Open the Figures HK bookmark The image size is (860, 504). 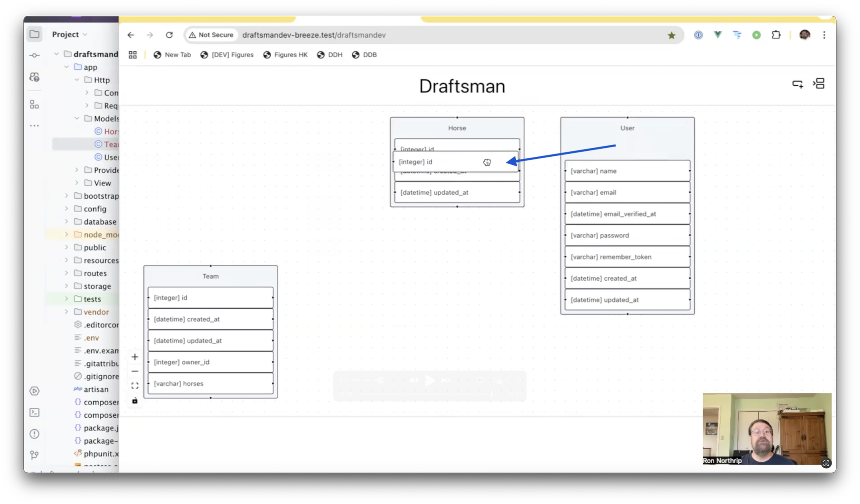point(285,55)
